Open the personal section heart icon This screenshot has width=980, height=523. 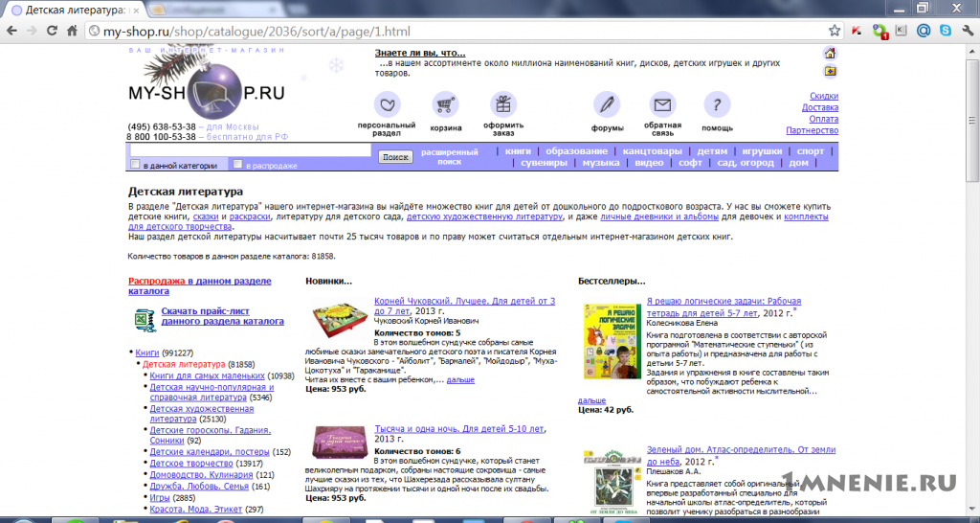click(387, 104)
